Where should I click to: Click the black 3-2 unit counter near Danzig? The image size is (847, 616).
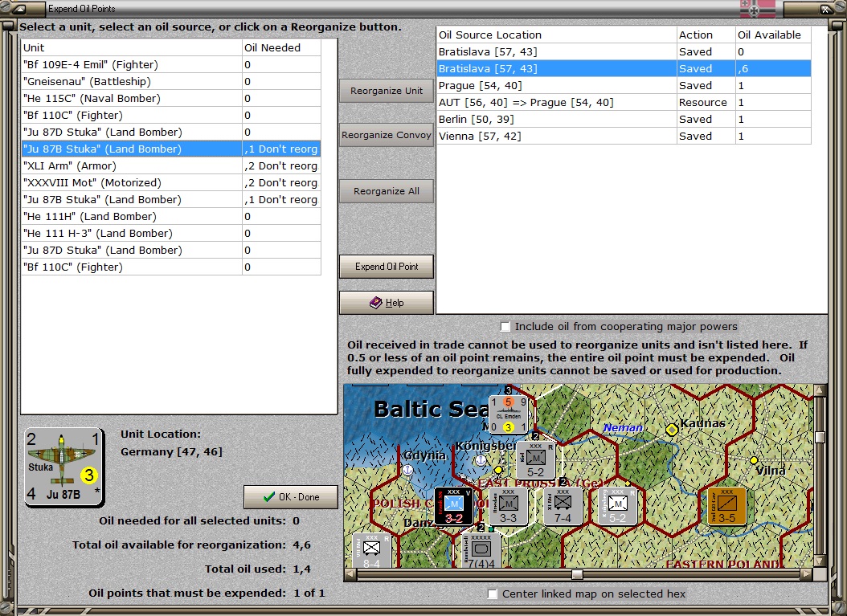tap(453, 506)
